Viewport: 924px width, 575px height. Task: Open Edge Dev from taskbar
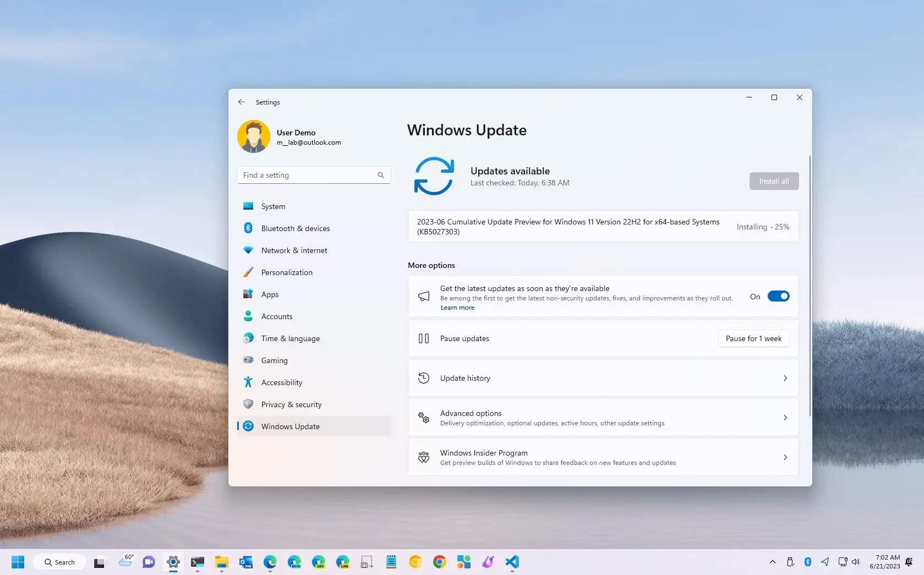[319, 562]
